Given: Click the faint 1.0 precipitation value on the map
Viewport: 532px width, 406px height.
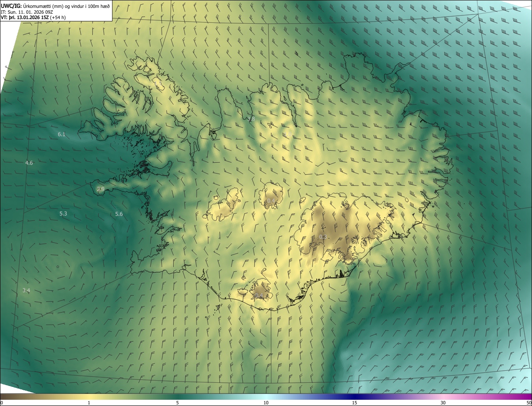Looking at the screenshot, I should pyautogui.click(x=287, y=135).
